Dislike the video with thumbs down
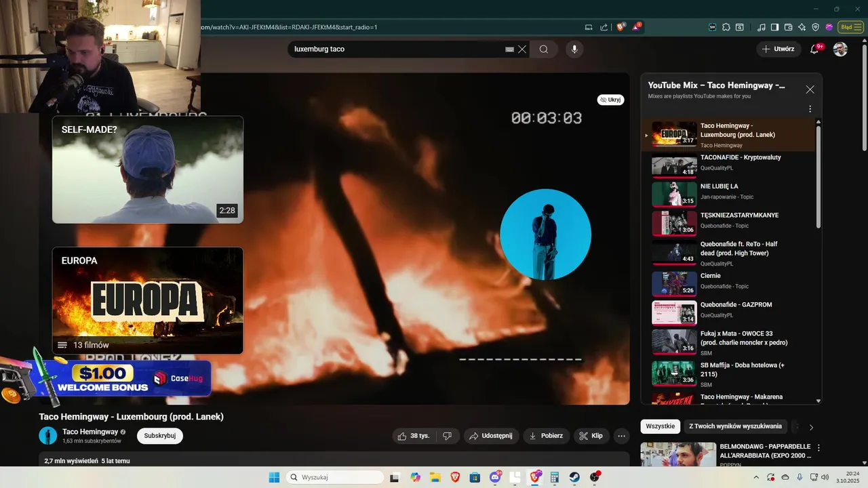 [x=448, y=436]
